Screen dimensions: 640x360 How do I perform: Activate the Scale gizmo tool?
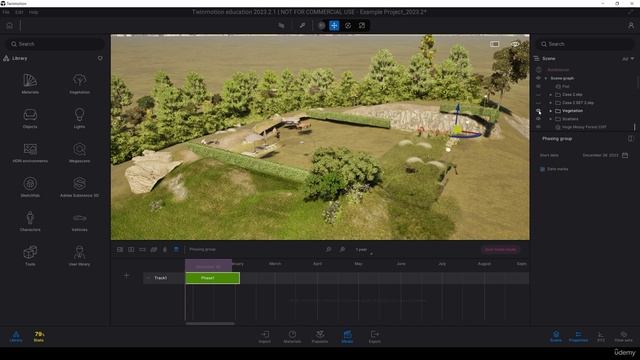pos(362,25)
